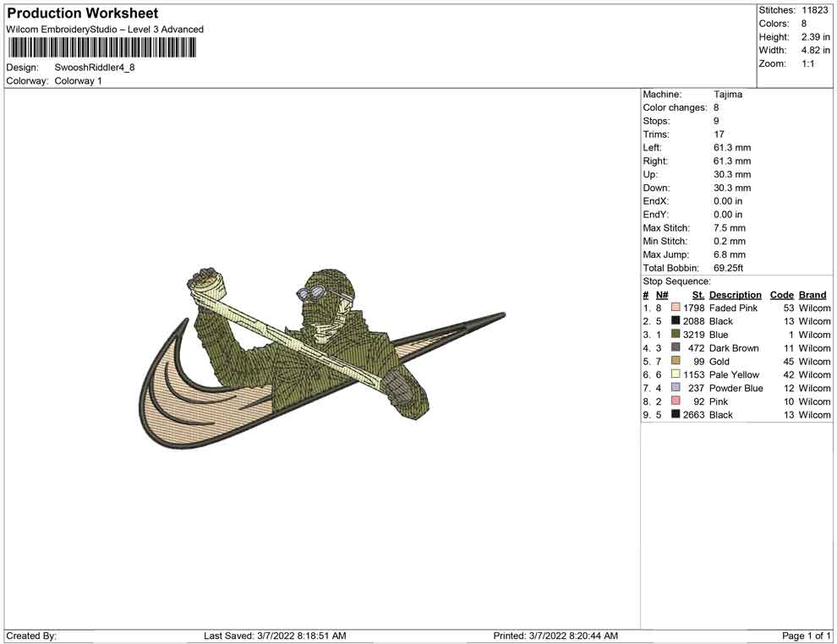Click the Trims value 17
The image size is (837, 644).
pos(719,134)
